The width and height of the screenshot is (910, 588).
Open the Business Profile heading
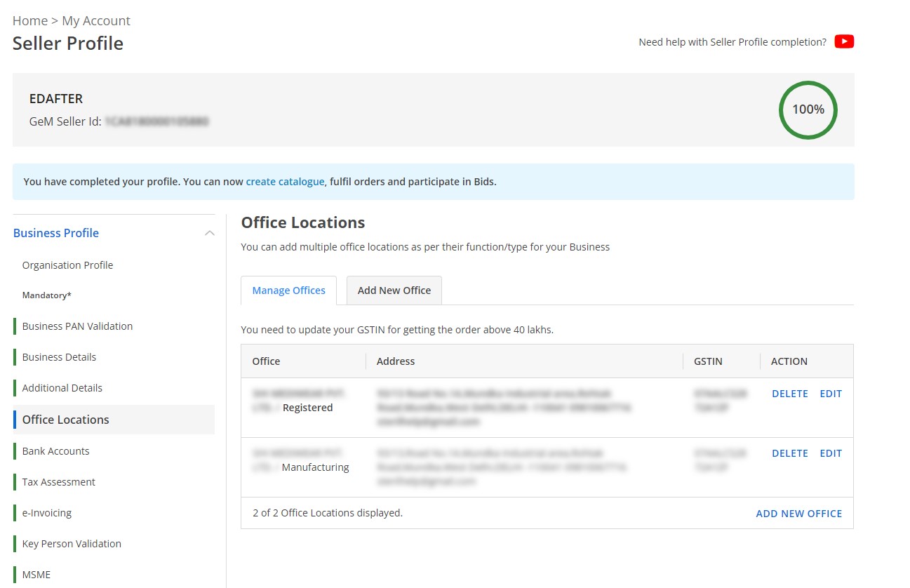coord(56,233)
